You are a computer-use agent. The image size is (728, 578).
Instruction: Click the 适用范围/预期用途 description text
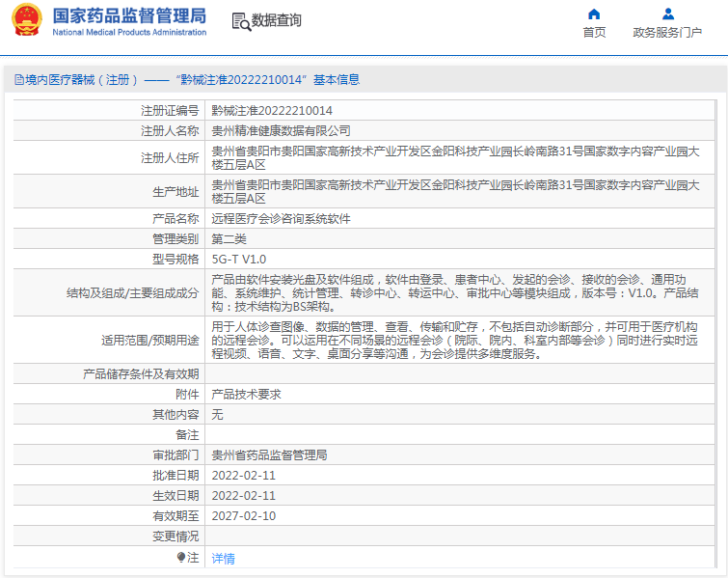tap(455, 340)
